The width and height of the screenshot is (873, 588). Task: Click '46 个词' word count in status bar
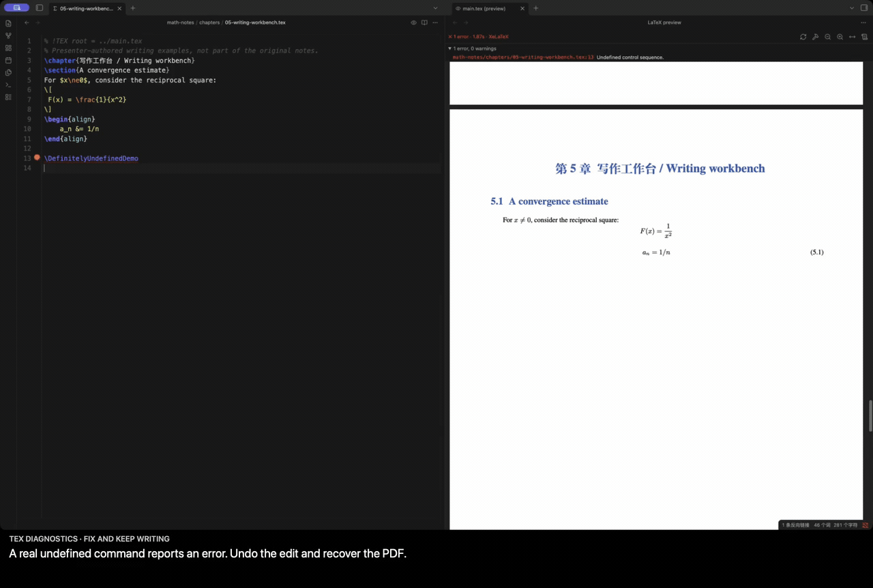[822, 525]
